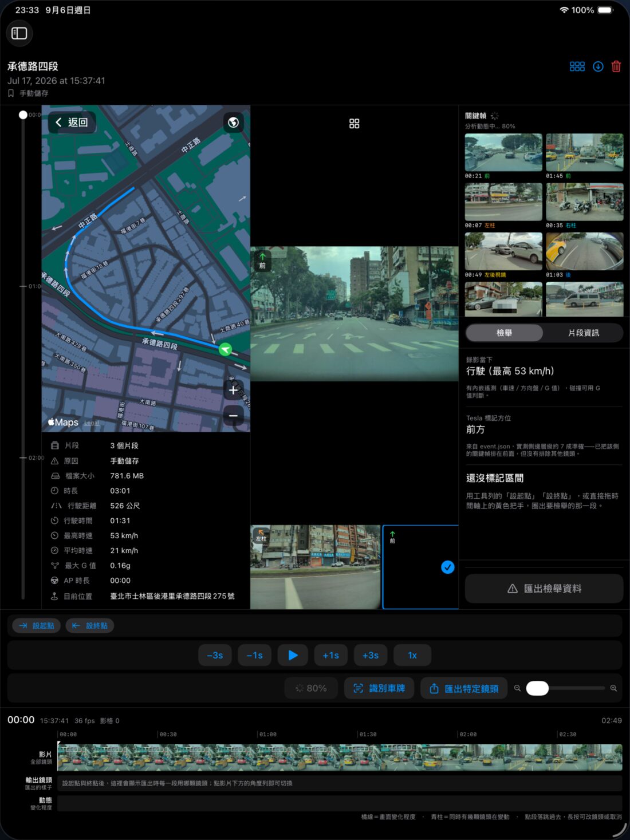Image resolution: width=630 pixels, height=840 pixels.
Task: Tap 時長 03:01 value
Action: pyautogui.click(x=120, y=491)
